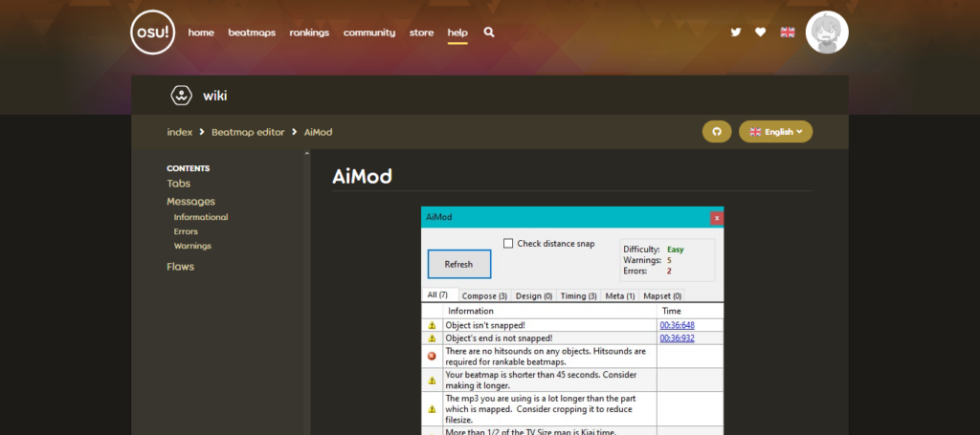
Task: Jump to the Flaws section
Action: pyautogui.click(x=180, y=267)
